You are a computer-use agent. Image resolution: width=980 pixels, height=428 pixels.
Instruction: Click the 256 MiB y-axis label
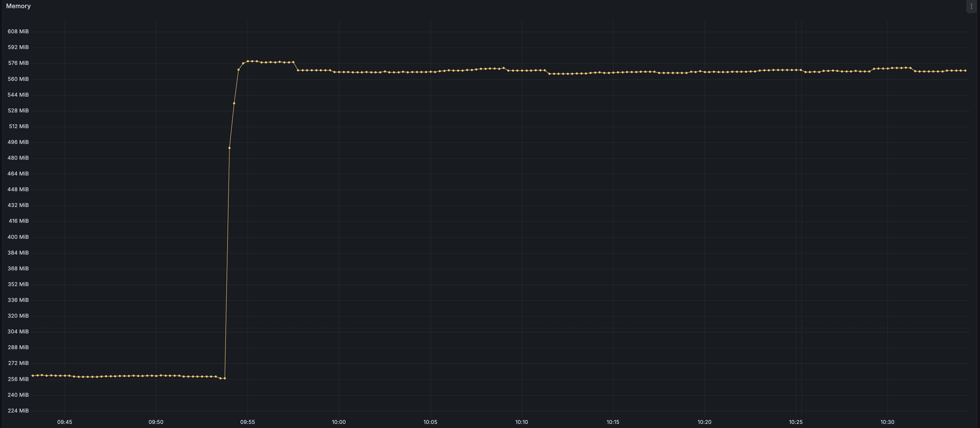18,379
